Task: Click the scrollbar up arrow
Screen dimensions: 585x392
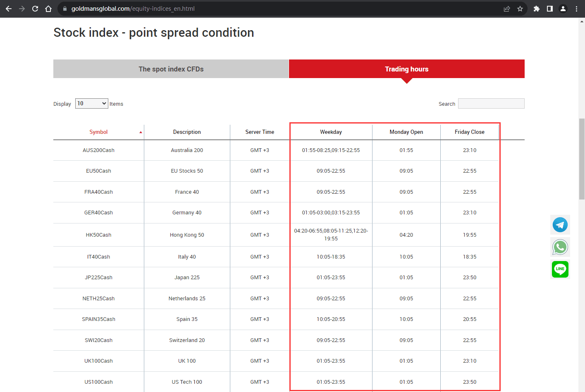Action: 582,21
